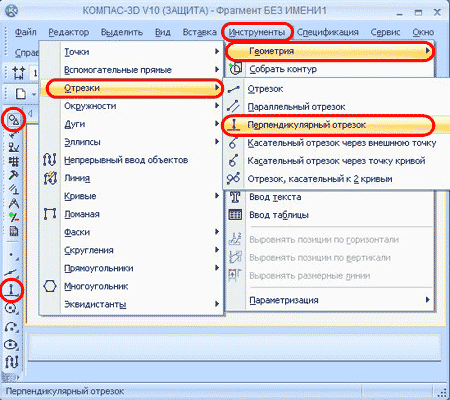Open the Dimensions panel icon below Geometry
450x400 pixels.
point(13,134)
